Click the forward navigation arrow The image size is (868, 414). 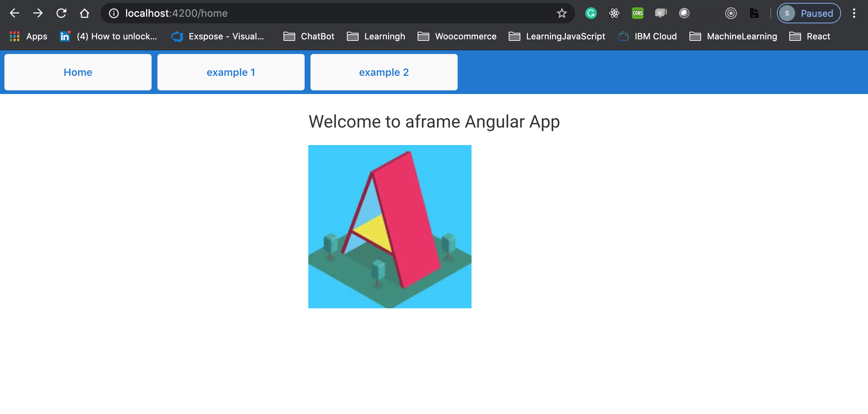pyautogui.click(x=38, y=13)
